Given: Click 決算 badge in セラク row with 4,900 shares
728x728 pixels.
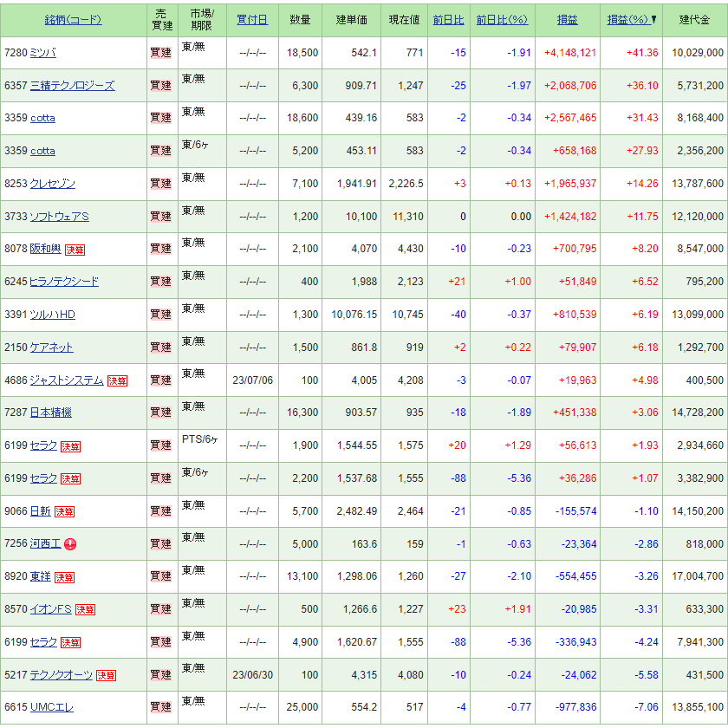Looking at the screenshot, I should pos(70,642).
